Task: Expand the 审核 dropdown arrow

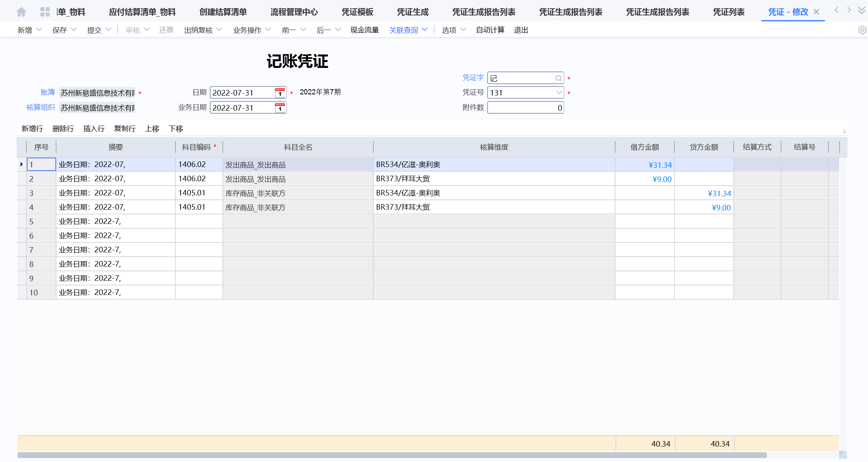Action: (x=147, y=30)
